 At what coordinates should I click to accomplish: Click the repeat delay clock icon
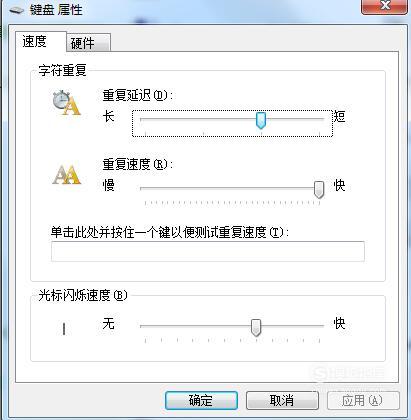point(67,103)
